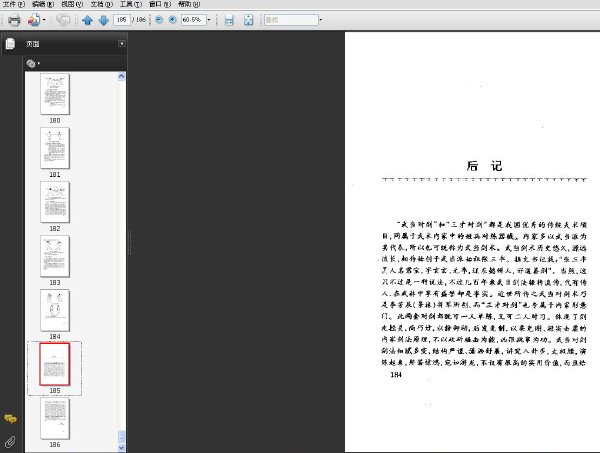Click the Pages panel icon in sidebar
The image size is (600, 453).
[x=10, y=44]
